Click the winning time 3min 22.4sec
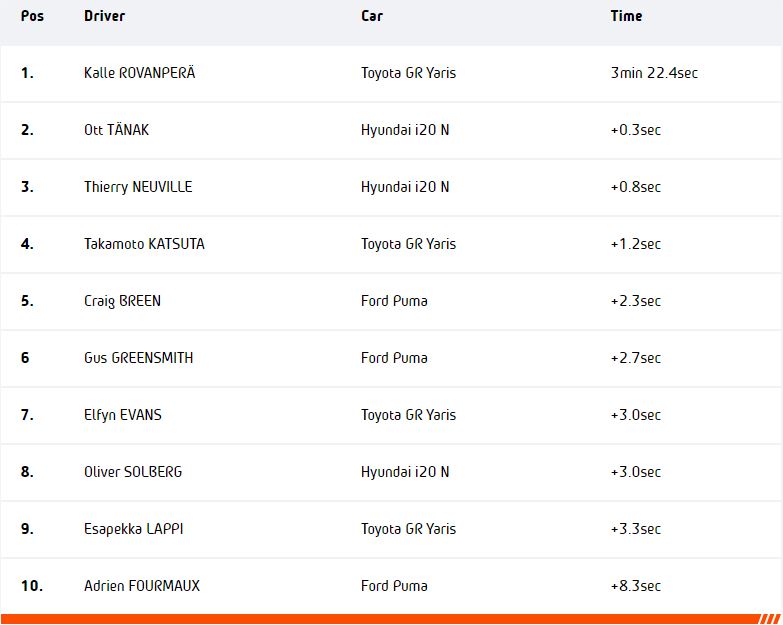The width and height of the screenshot is (783, 625). click(x=654, y=73)
